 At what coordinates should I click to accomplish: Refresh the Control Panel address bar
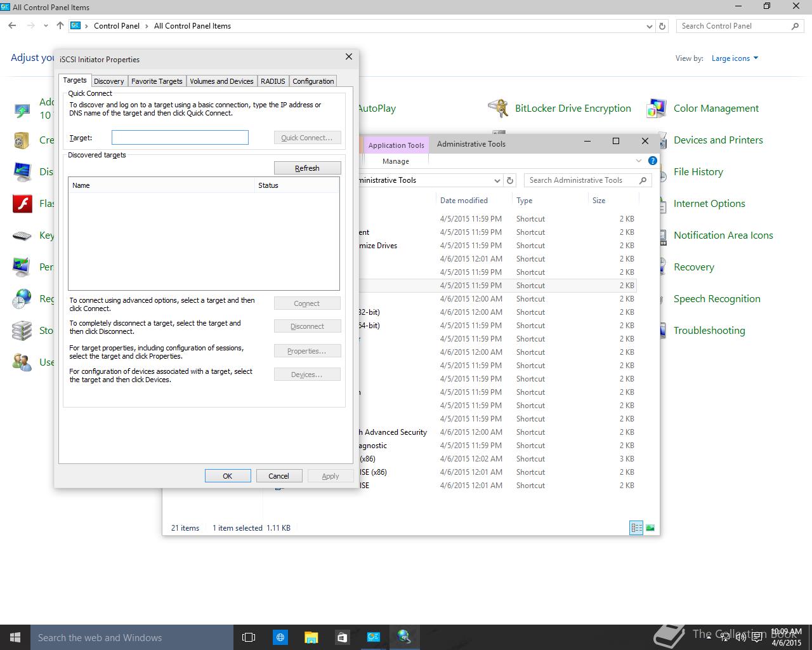click(x=662, y=26)
